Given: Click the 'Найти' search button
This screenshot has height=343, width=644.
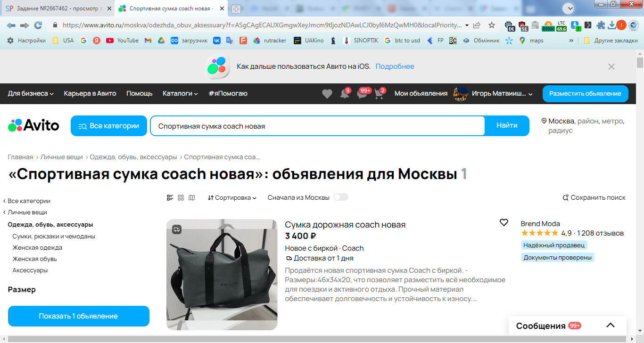Looking at the screenshot, I should pos(507,126).
